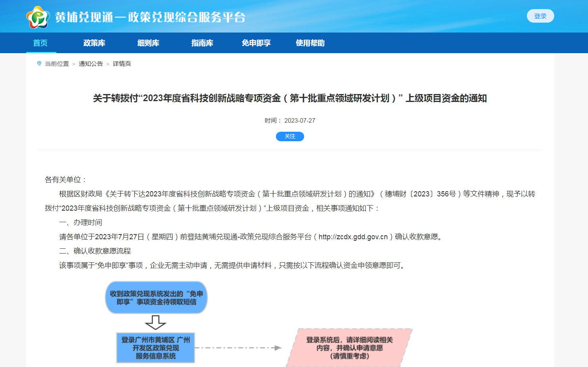Click the down arrow in the flowchart
Viewport: 588px width, 367px height.
pos(156,323)
